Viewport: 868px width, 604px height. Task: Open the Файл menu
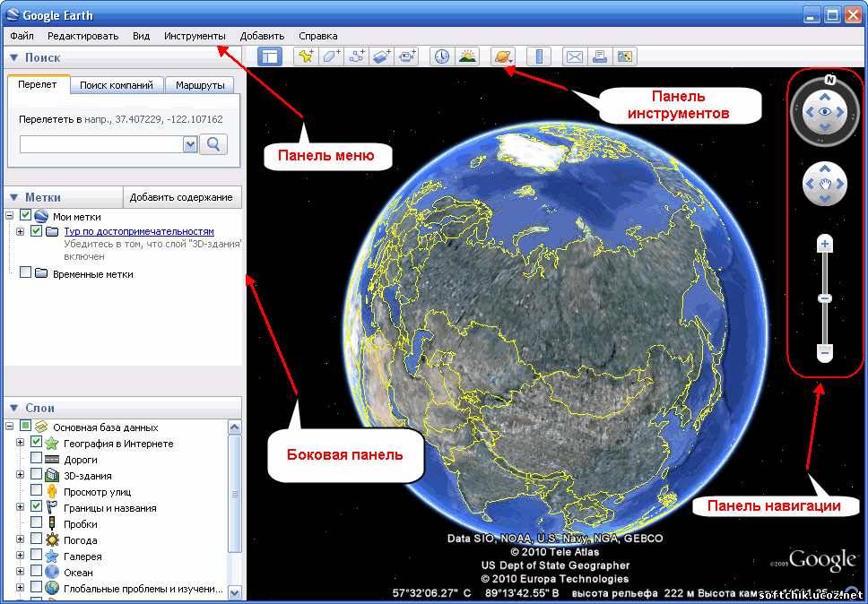click(22, 36)
